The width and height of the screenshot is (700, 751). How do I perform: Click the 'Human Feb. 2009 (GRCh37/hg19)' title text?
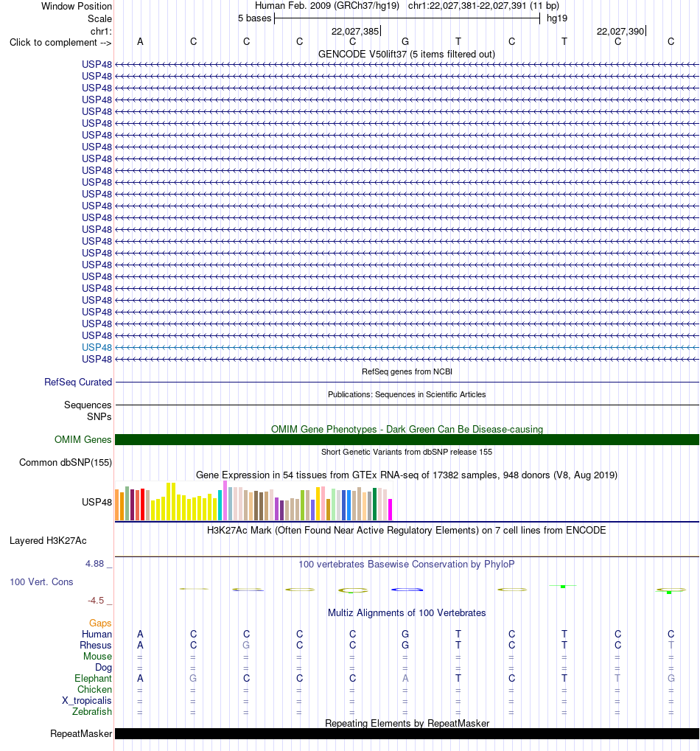pos(327,6)
